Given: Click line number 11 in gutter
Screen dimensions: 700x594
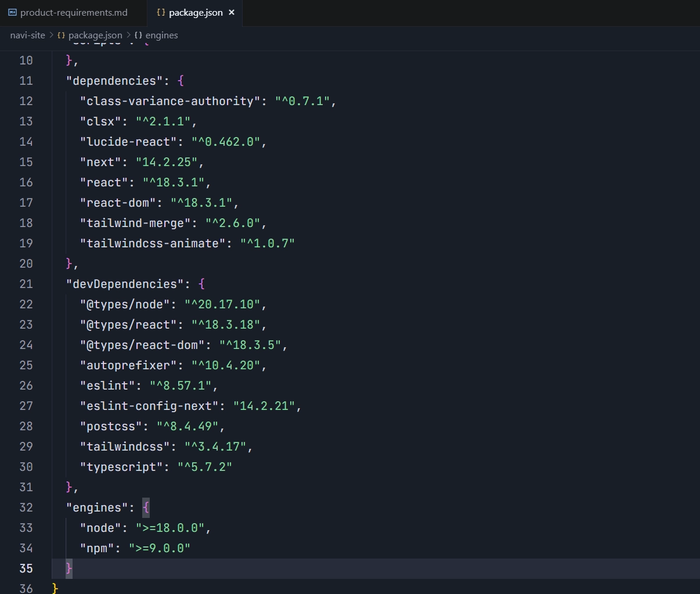Looking at the screenshot, I should [x=26, y=81].
